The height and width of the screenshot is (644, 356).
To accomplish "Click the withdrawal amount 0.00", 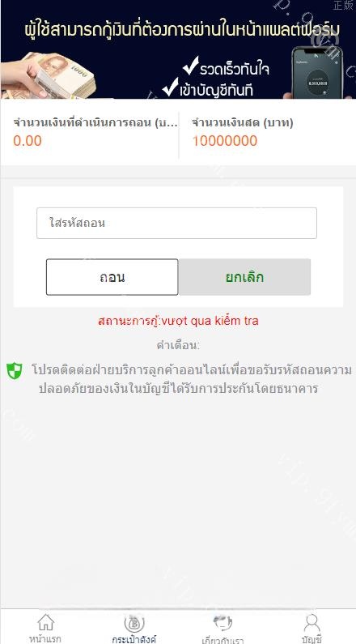I will [28, 141].
